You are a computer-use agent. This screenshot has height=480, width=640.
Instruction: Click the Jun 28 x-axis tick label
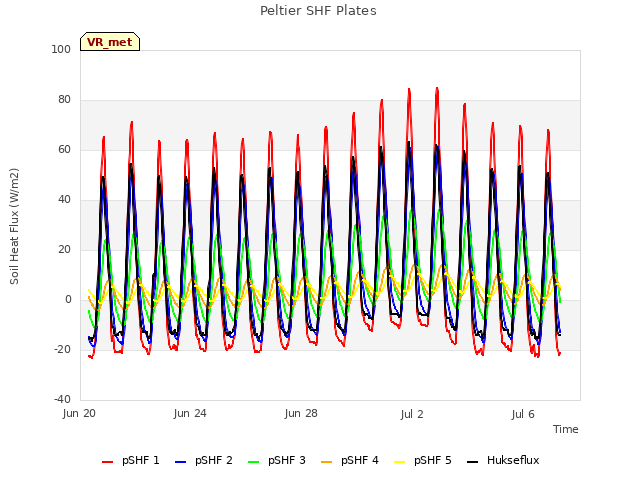tap(301, 413)
